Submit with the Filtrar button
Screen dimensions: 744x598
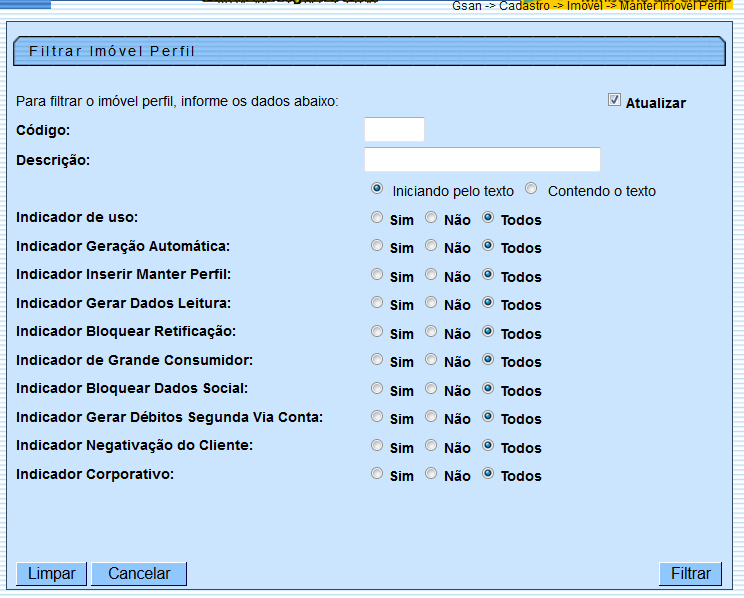click(x=690, y=573)
